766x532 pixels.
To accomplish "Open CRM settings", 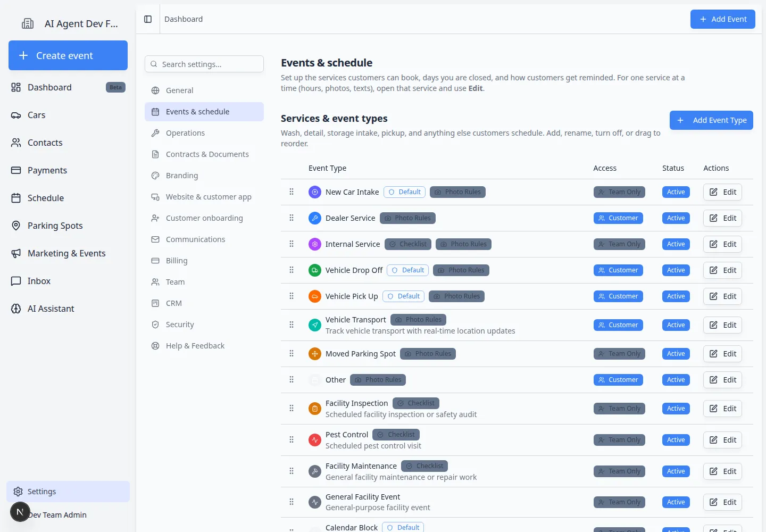I will pyautogui.click(x=204, y=303).
